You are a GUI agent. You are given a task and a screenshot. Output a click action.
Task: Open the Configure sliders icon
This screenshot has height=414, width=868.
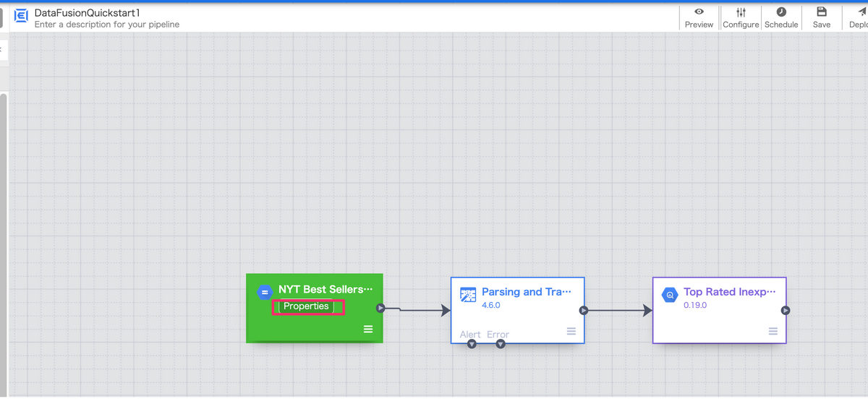pos(741,12)
